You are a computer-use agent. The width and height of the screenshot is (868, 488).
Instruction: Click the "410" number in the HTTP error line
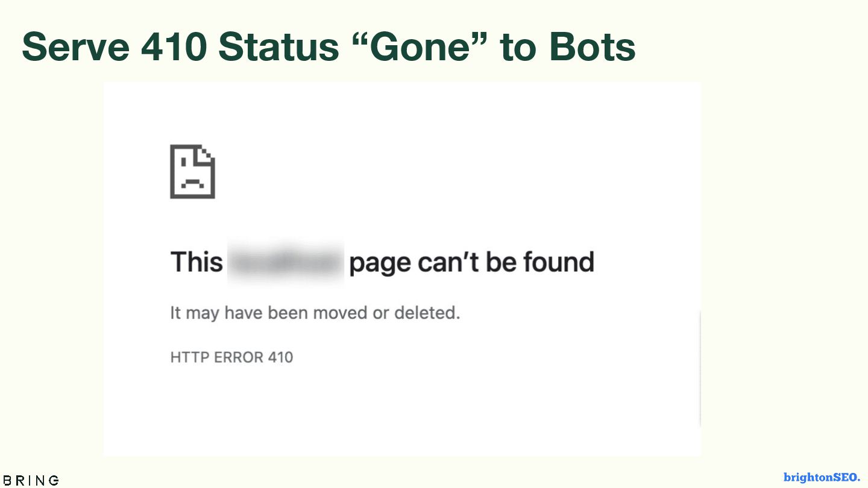[x=280, y=357]
